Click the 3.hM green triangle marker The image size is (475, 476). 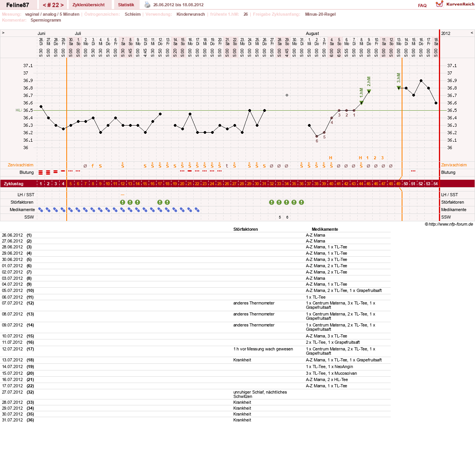pos(399,88)
